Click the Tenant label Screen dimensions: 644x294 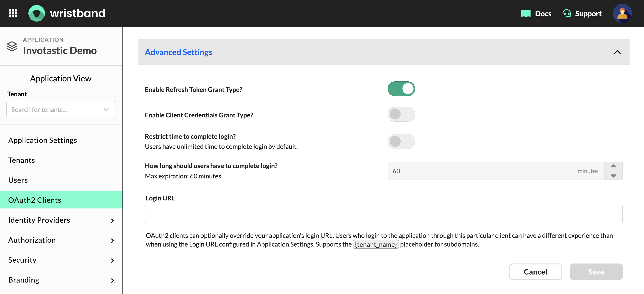[17, 94]
